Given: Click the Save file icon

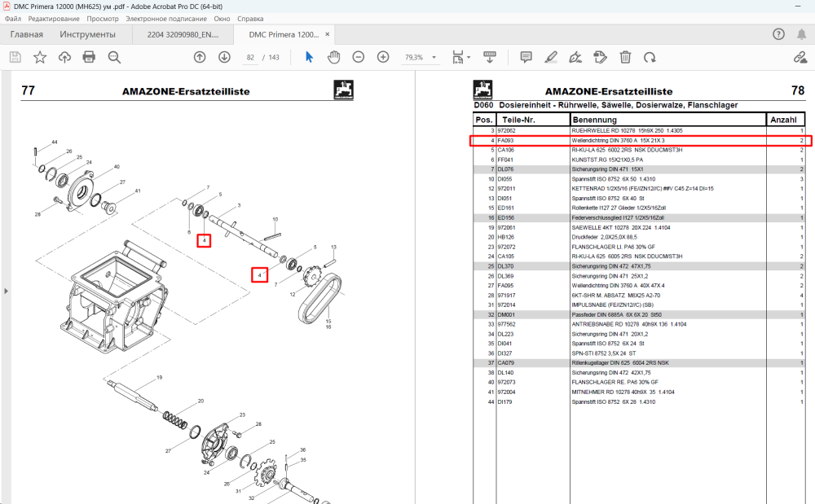Looking at the screenshot, I should pyautogui.click(x=15, y=57).
